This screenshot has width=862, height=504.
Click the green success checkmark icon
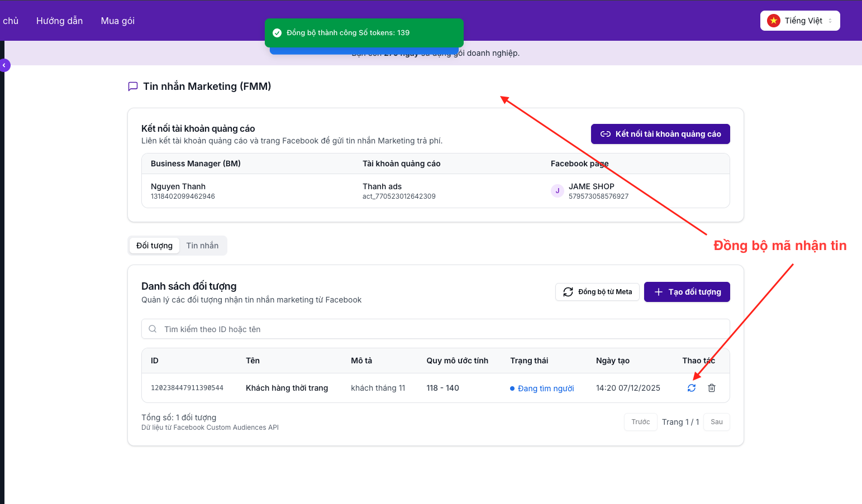point(277,33)
